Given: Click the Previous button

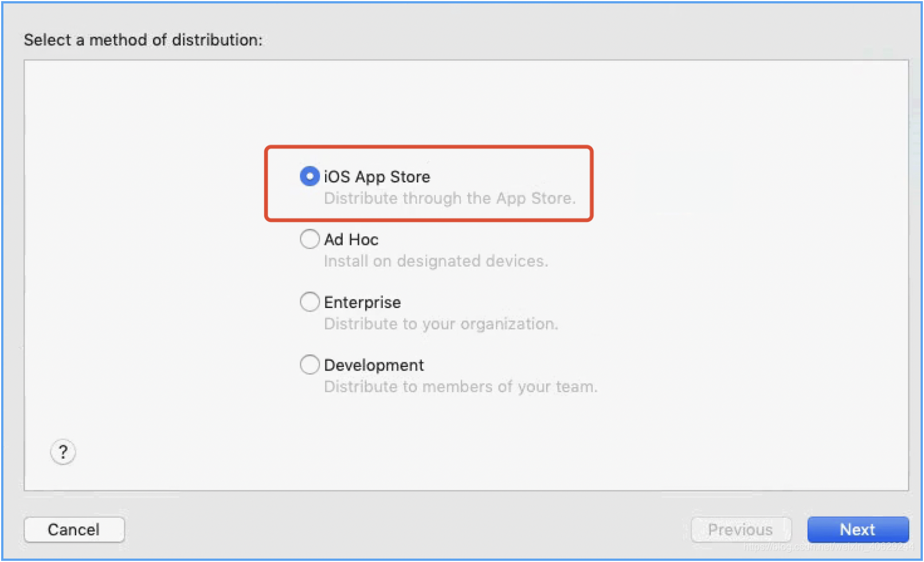Looking at the screenshot, I should (741, 529).
